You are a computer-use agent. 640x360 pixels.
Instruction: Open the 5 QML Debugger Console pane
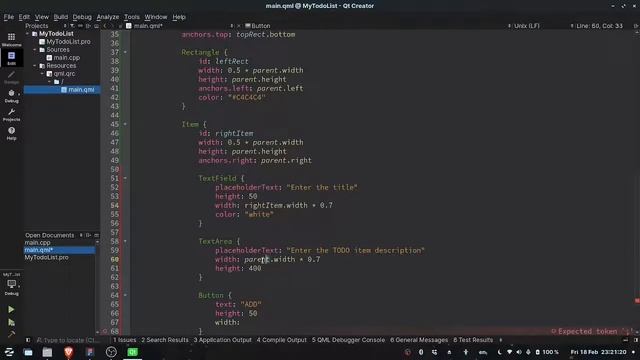[348, 340]
